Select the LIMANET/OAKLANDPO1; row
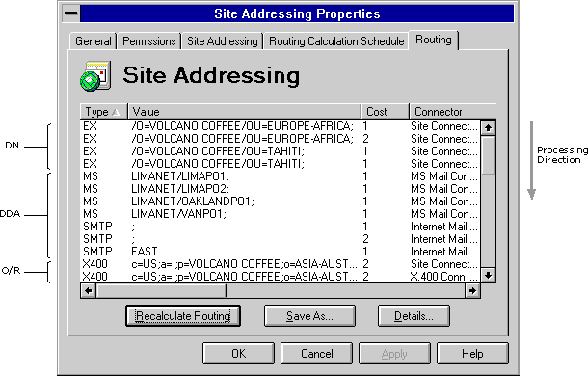This screenshot has width=588, height=376. pyautogui.click(x=281, y=201)
